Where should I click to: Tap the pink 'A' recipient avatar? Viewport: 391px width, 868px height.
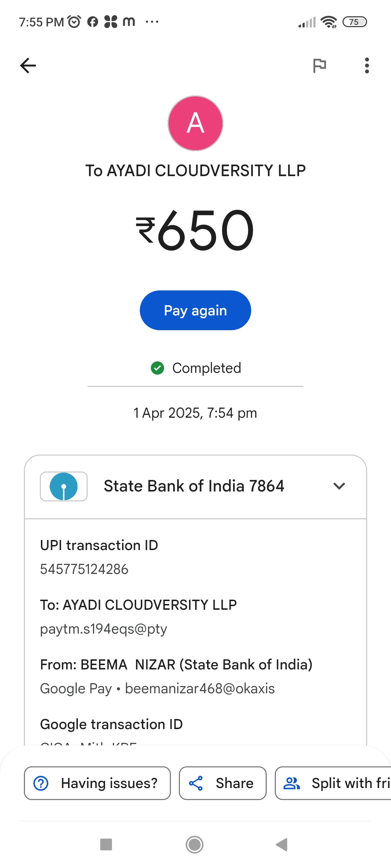(x=195, y=123)
